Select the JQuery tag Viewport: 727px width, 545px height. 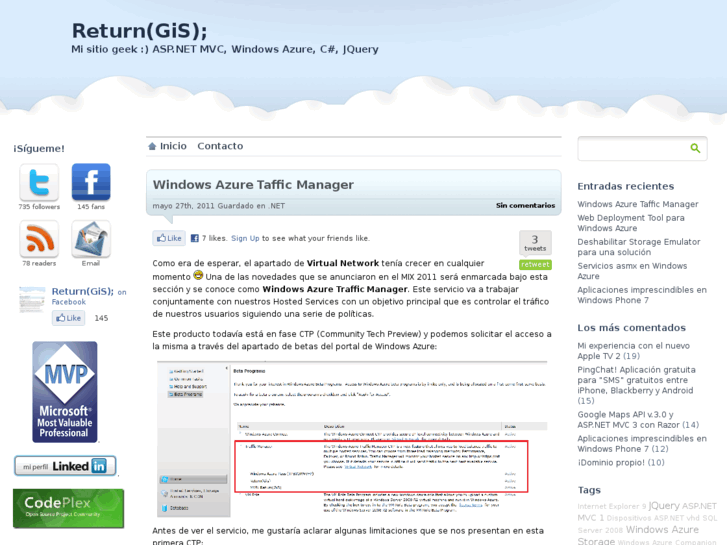(664, 506)
